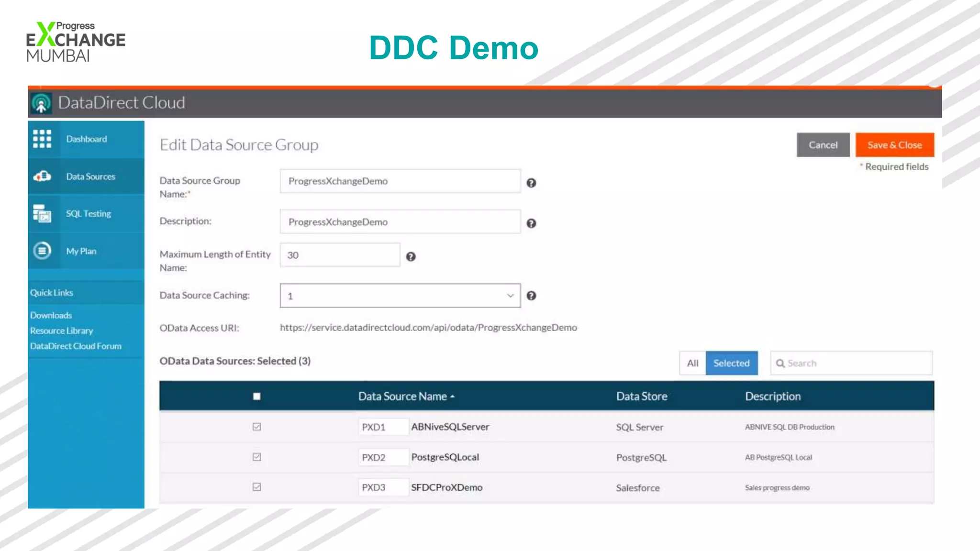Screen dimensions: 980x551
Task: Click the data sources Search box
Action: click(x=851, y=363)
